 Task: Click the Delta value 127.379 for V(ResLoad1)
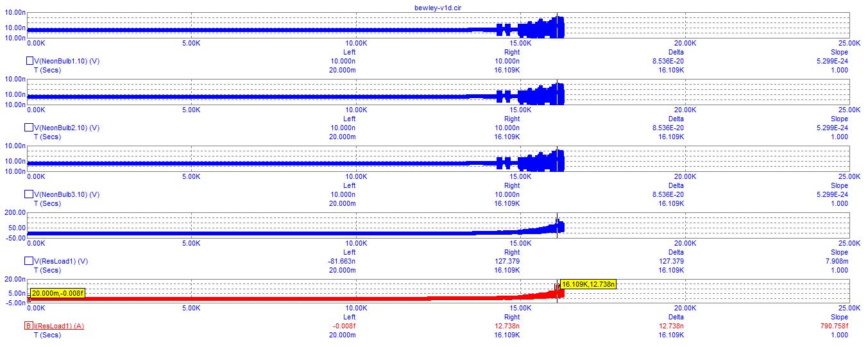click(676, 261)
